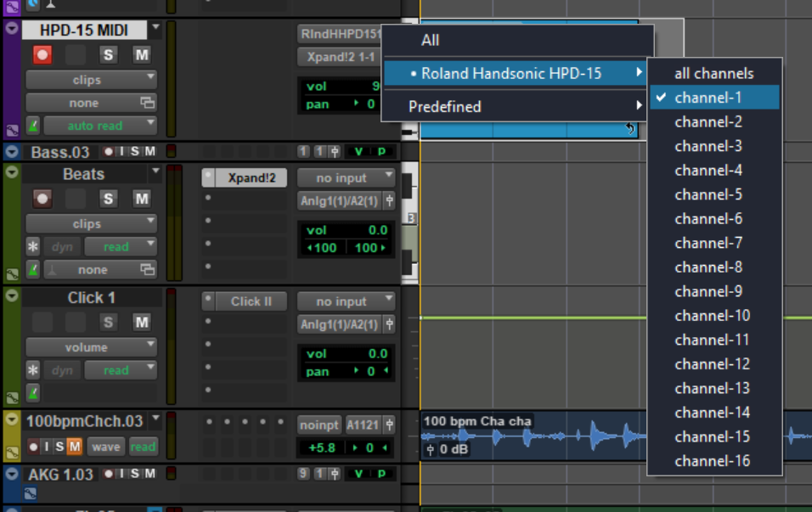Open the auto read automation mode dropdown

tap(99, 126)
